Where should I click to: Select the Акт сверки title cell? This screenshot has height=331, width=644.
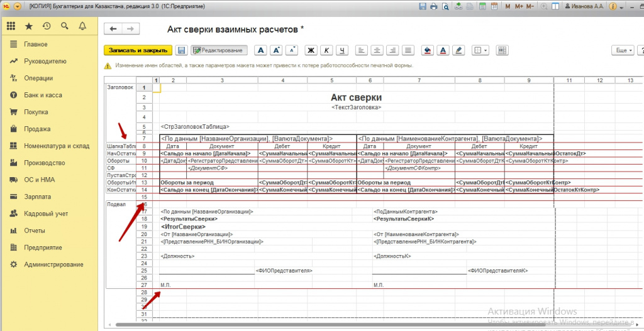356,97
